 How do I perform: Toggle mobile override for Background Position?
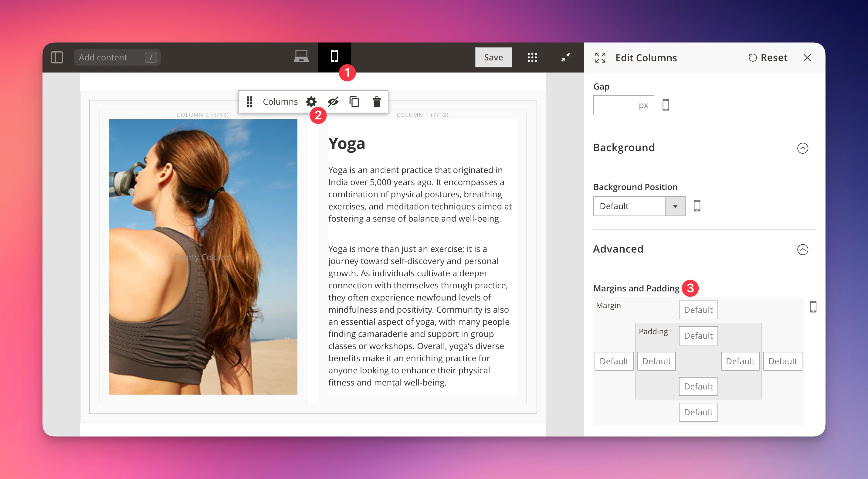tap(697, 206)
